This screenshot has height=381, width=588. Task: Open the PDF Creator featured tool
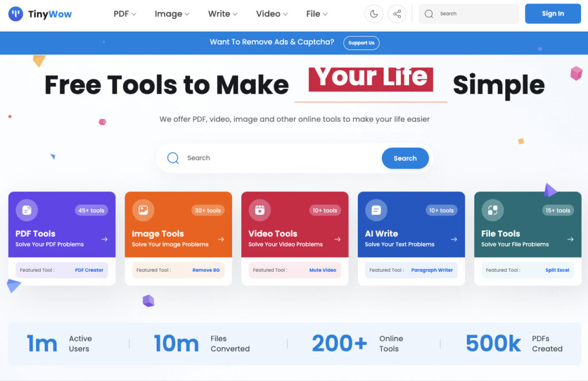[x=89, y=270]
